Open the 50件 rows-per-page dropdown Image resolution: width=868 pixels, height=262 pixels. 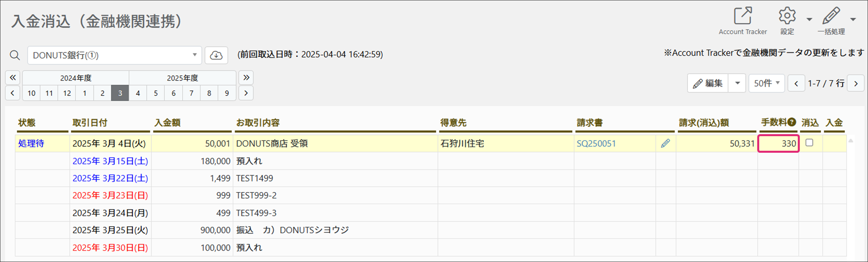coord(767,83)
